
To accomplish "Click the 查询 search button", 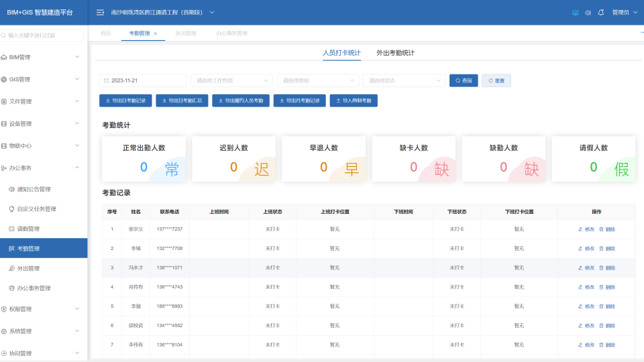I will click(x=464, y=80).
